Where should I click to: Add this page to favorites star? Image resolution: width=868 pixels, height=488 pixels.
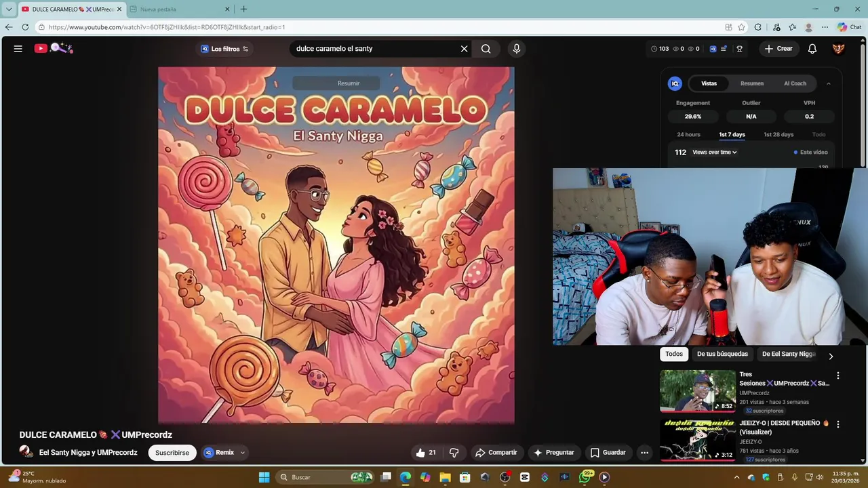coord(742,27)
